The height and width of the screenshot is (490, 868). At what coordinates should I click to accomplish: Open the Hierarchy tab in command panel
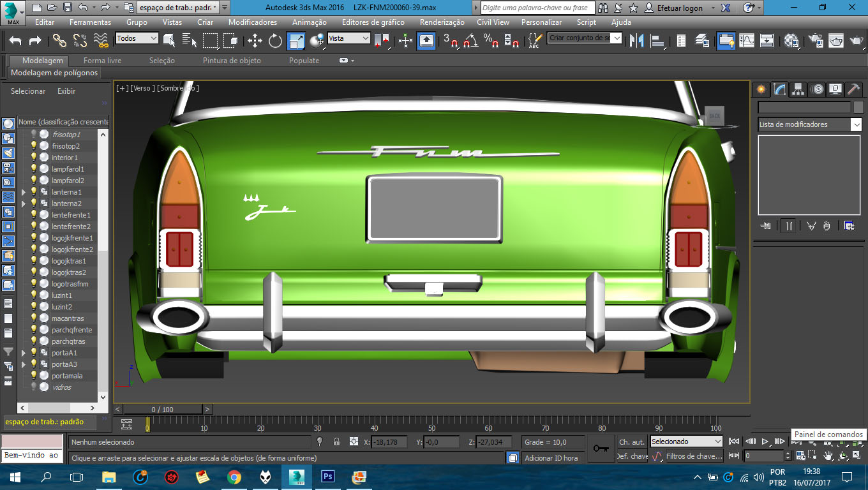click(798, 89)
